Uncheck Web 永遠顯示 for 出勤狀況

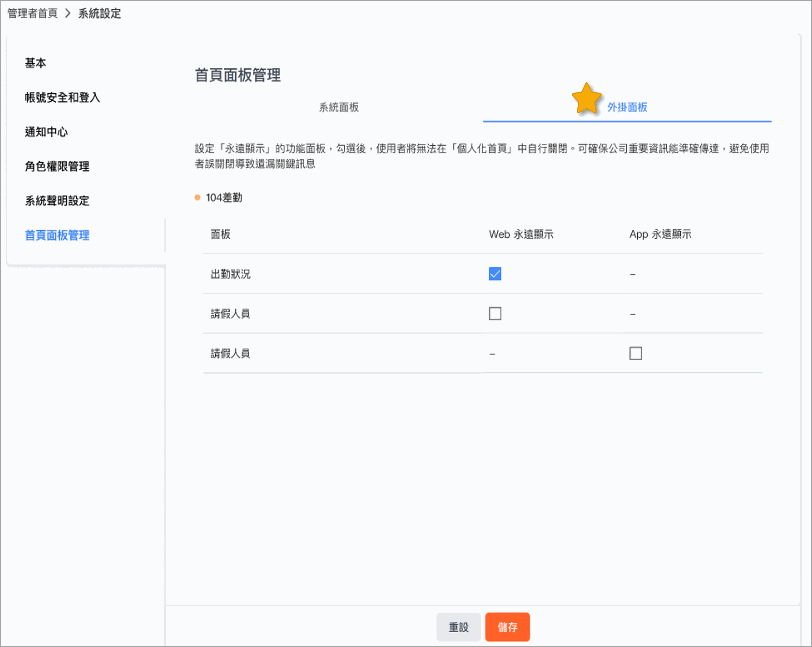click(x=495, y=274)
